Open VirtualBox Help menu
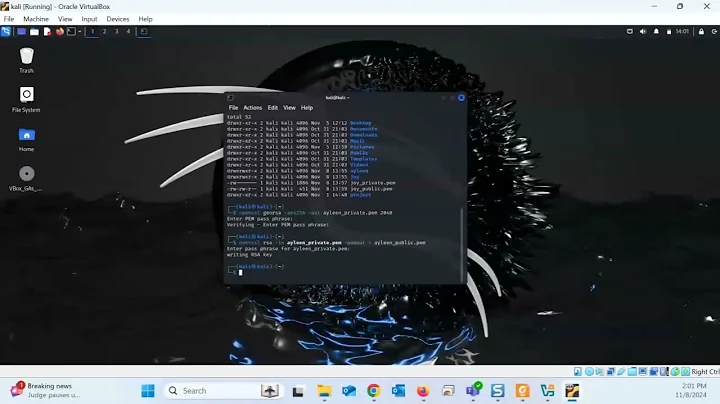Image resolution: width=720 pixels, height=404 pixels. (145, 19)
